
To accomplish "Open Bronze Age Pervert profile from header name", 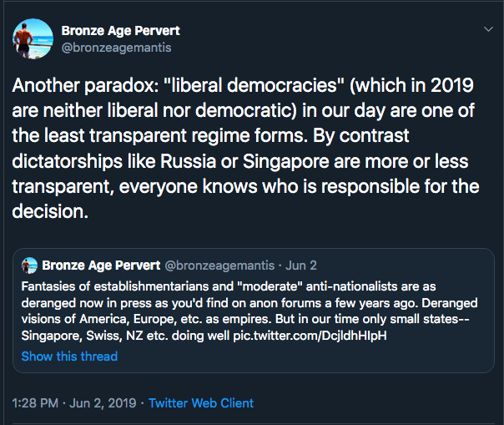I will (120, 31).
